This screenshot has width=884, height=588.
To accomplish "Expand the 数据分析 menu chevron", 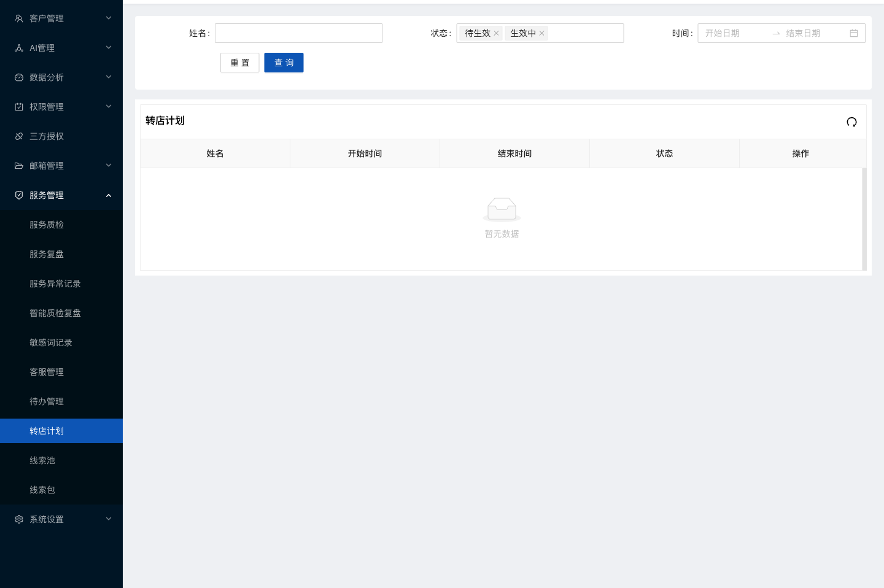I will point(109,77).
